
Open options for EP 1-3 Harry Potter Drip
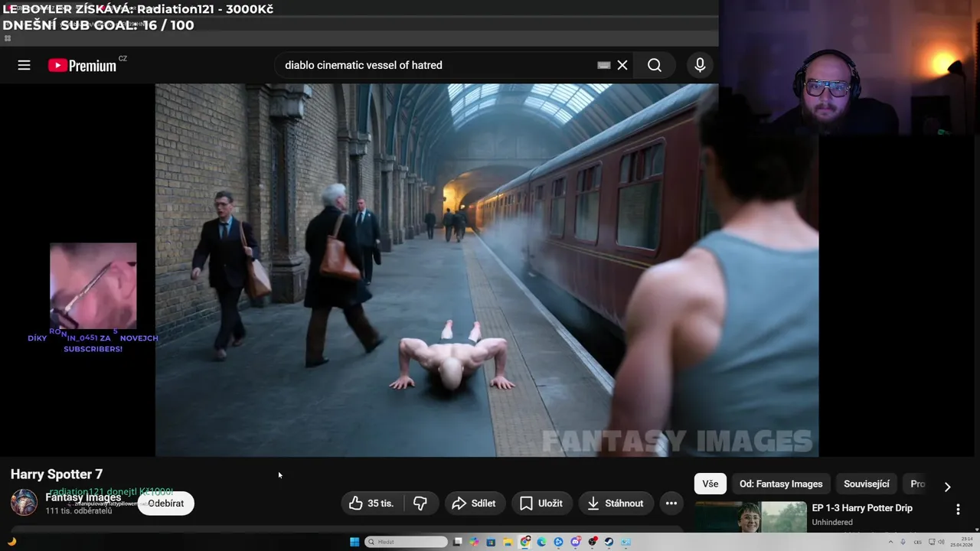[x=957, y=509]
